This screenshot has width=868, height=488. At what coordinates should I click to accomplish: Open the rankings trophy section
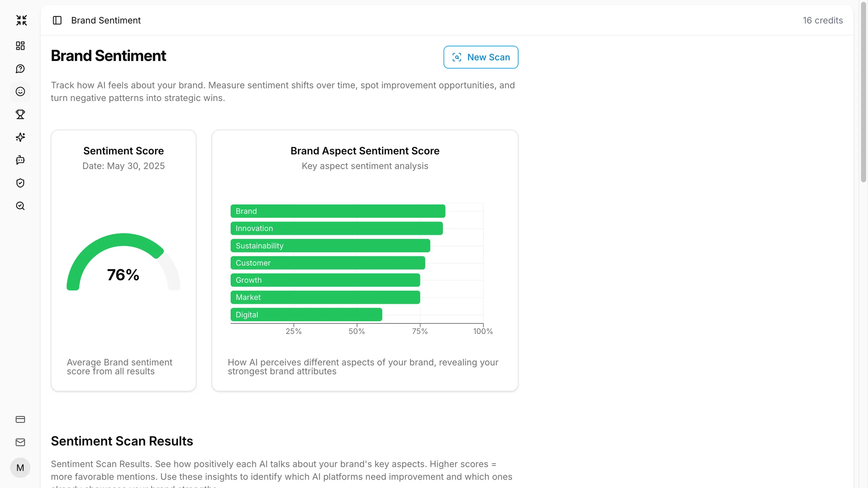20,114
